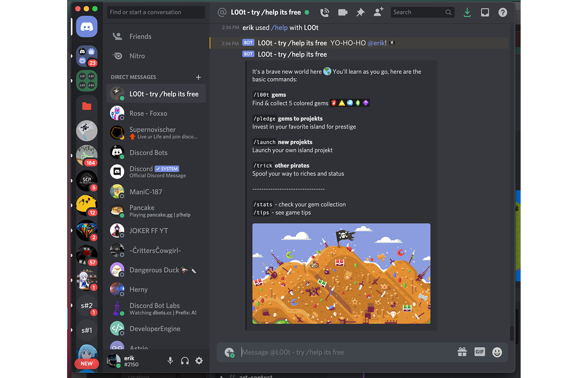
Task: Create a new direct message
Action: click(198, 77)
